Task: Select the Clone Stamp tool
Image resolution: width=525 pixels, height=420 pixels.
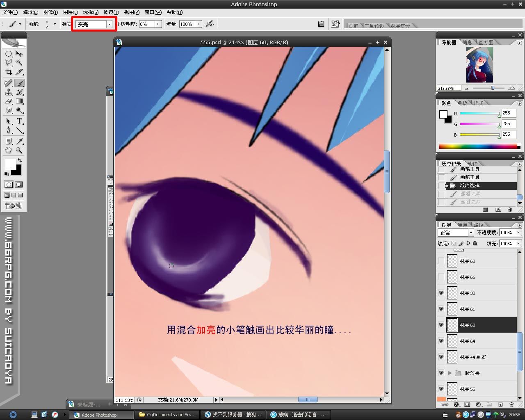Action: (x=8, y=92)
